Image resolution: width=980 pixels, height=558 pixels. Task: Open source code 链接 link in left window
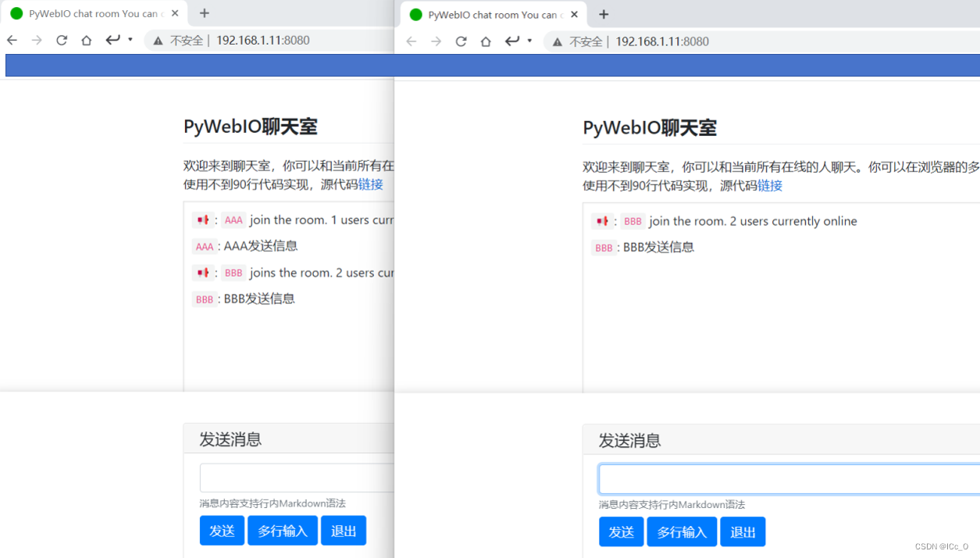coord(370,184)
